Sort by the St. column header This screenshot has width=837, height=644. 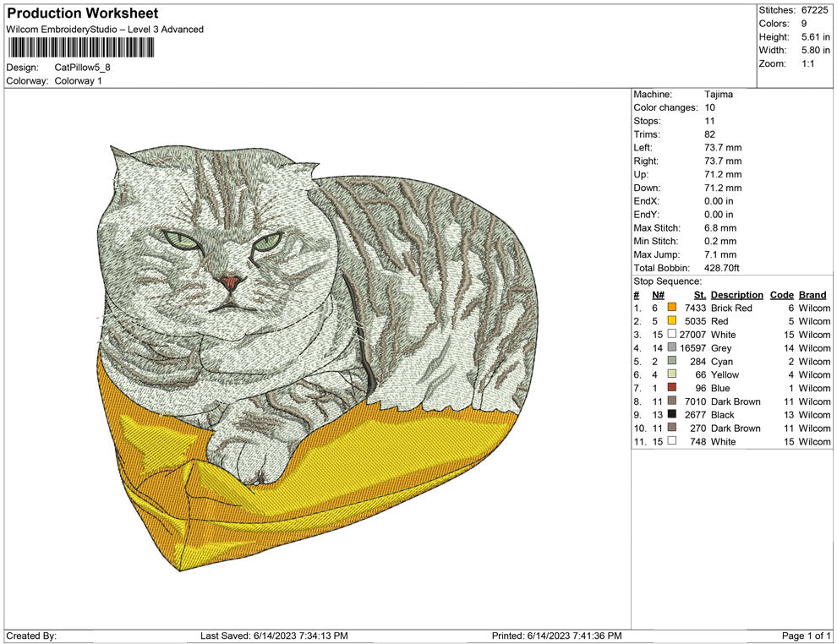point(698,294)
